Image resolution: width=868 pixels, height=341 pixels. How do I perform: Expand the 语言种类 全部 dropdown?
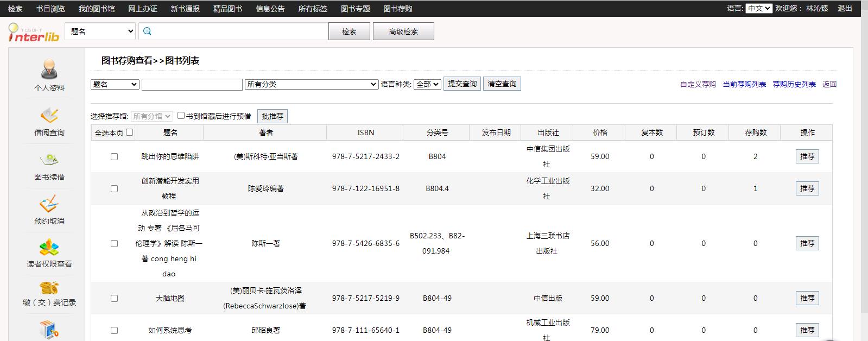pos(427,84)
